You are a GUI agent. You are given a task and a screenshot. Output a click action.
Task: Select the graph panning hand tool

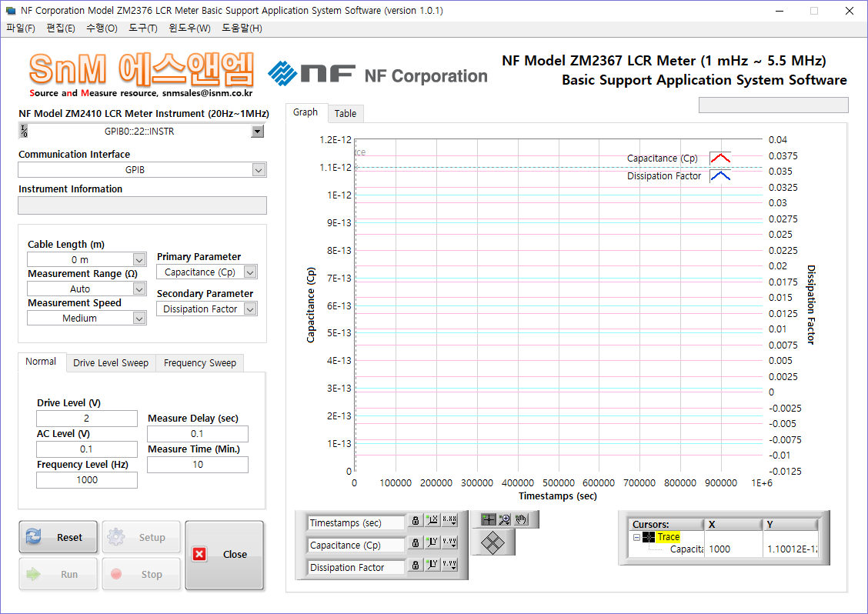tap(521, 519)
